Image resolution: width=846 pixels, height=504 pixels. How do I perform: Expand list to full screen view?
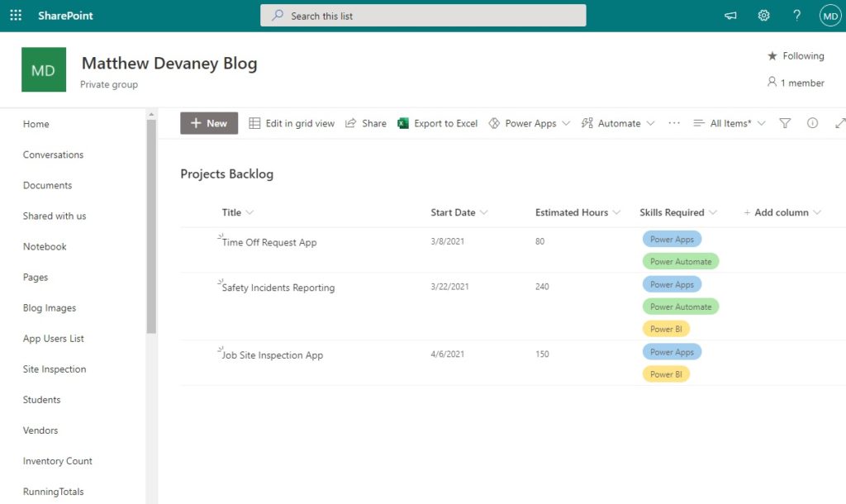point(839,122)
